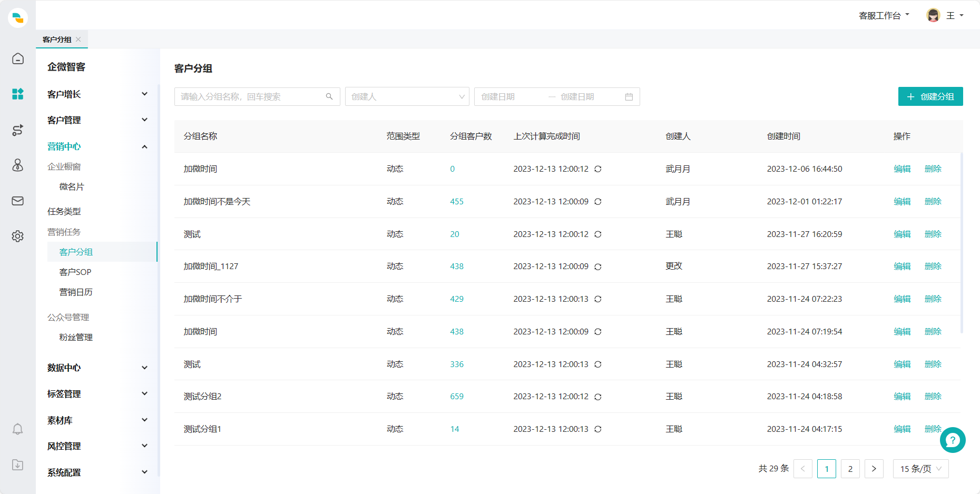
Task: Refresh calculation for group with 20 customers
Action: coord(598,234)
